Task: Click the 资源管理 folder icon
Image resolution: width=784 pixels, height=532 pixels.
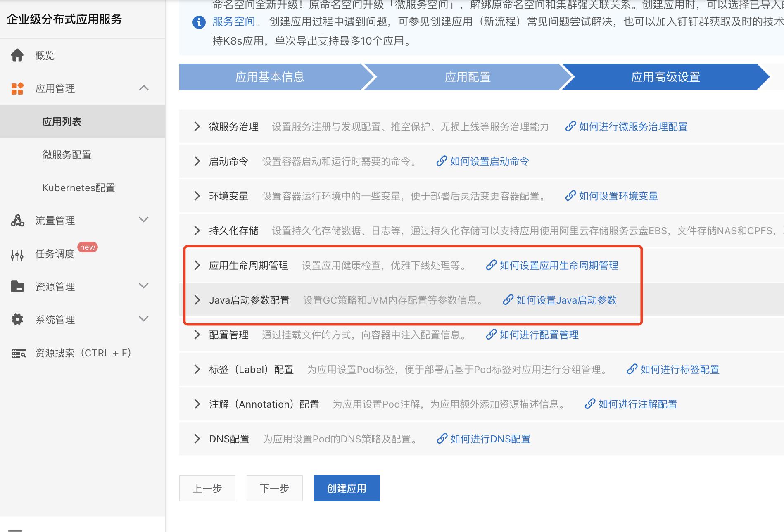Action: click(17, 286)
